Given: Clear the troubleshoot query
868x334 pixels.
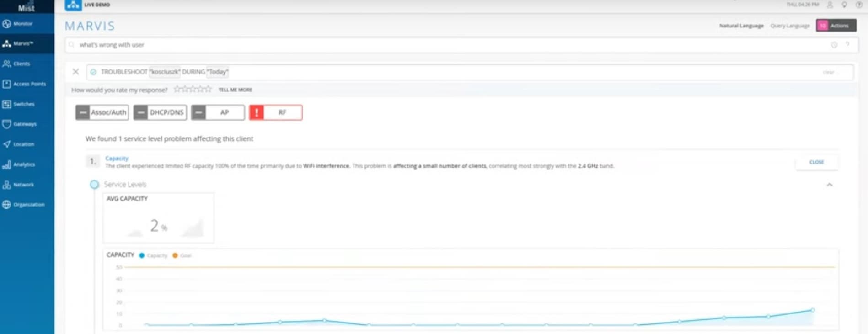Looking at the screenshot, I should [x=829, y=72].
